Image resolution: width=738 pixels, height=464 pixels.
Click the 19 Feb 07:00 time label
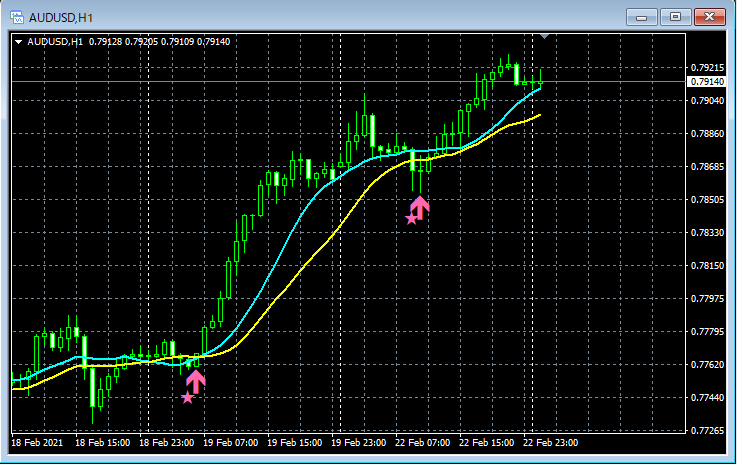tap(231, 443)
